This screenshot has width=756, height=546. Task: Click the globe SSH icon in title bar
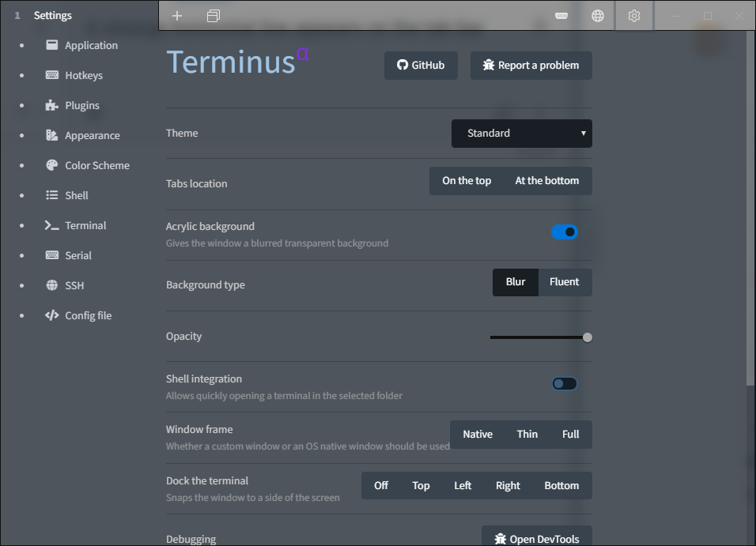click(597, 16)
